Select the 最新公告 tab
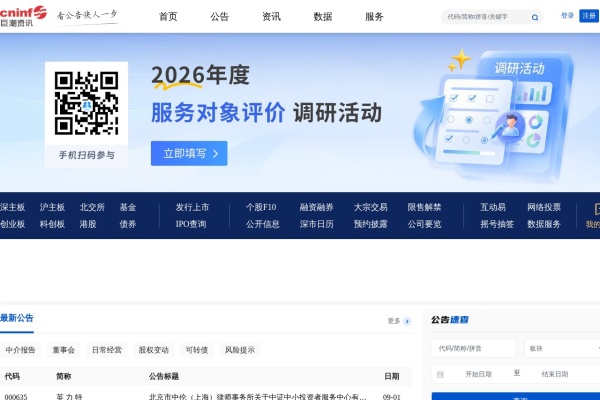Image resolution: width=600 pixels, height=400 pixels. tap(17, 318)
